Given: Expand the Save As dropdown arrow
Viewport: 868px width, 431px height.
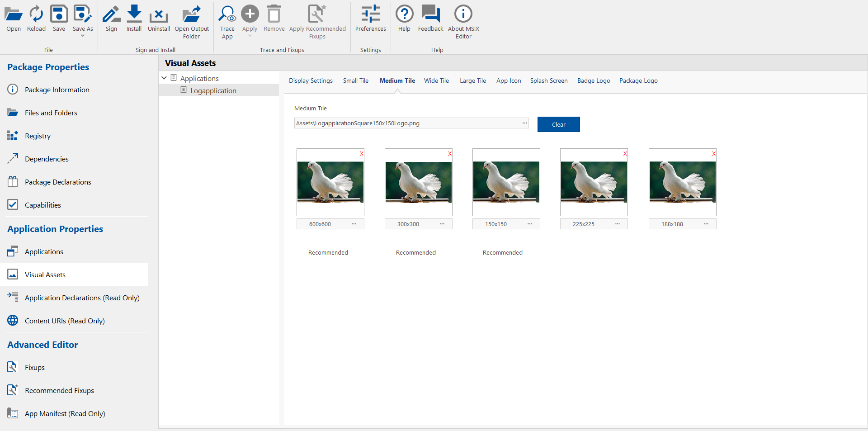Looking at the screenshot, I should click(83, 36).
